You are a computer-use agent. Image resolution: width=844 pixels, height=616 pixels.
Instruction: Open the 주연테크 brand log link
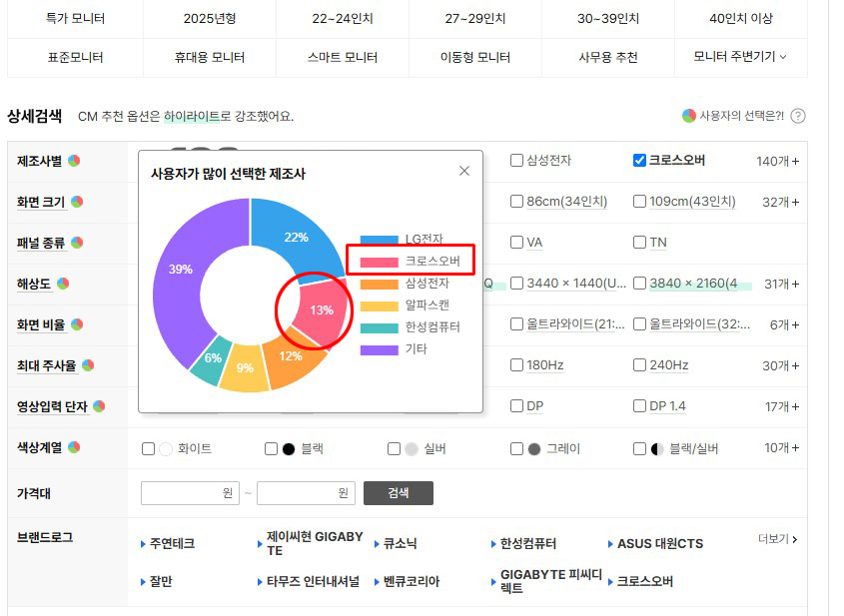click(x=172, y=544)
